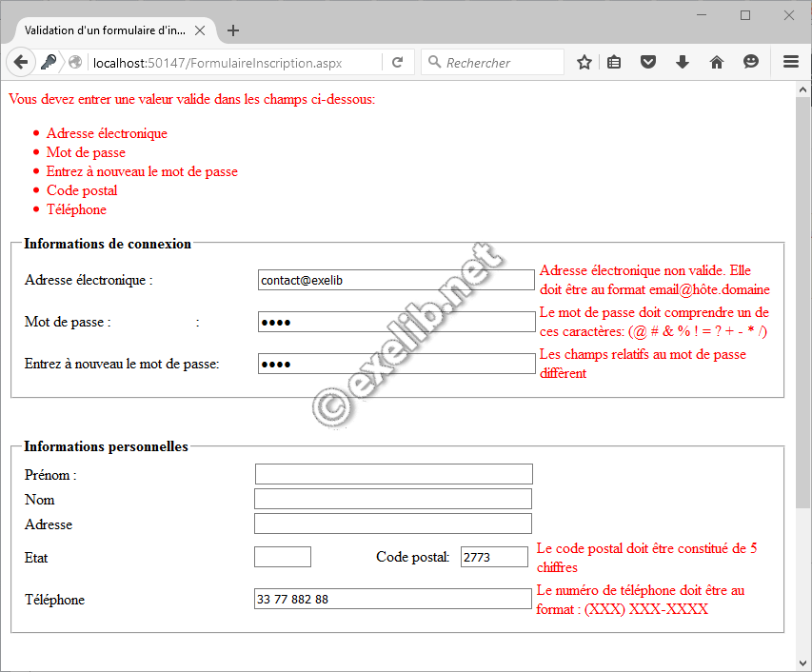
Task: Click the Prénom input field
Action: [393, 474]
